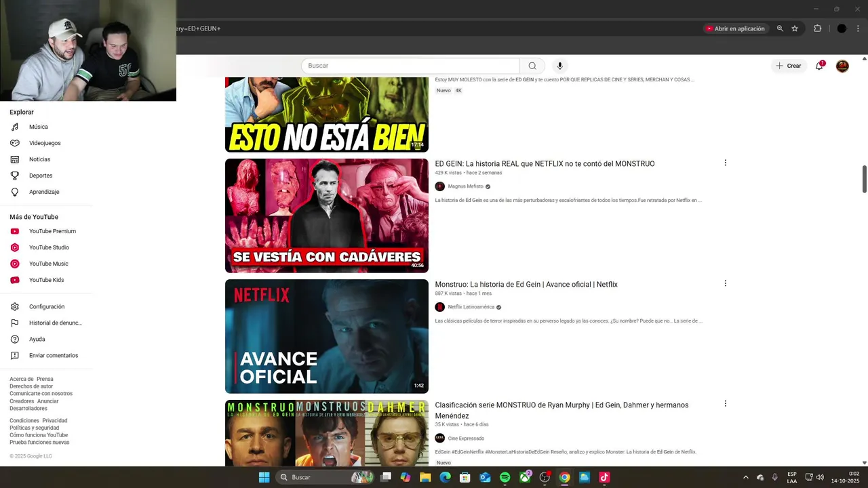Click Derechos de autor footer link

[x=31, y=386]
